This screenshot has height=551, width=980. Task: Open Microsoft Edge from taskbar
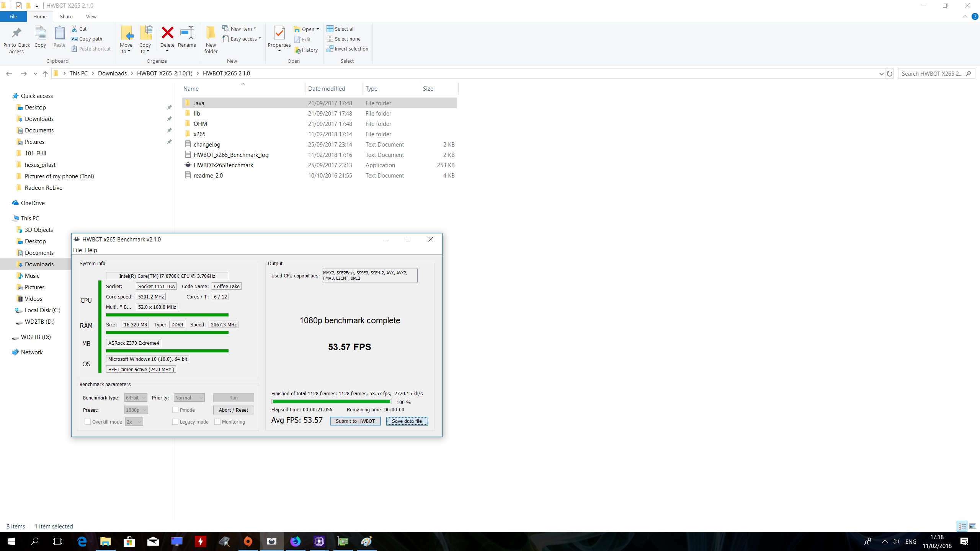82,541
